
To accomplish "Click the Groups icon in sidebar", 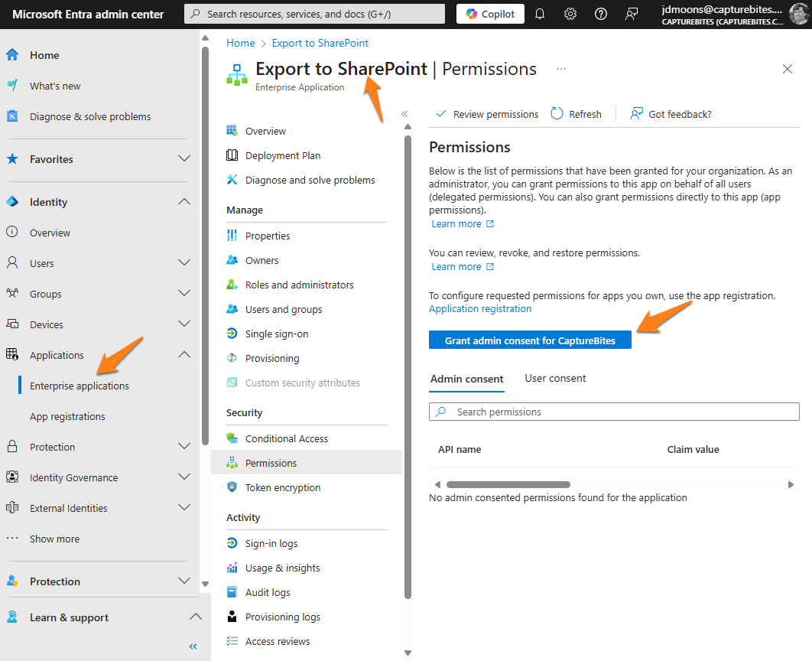I will pos(12,293).
